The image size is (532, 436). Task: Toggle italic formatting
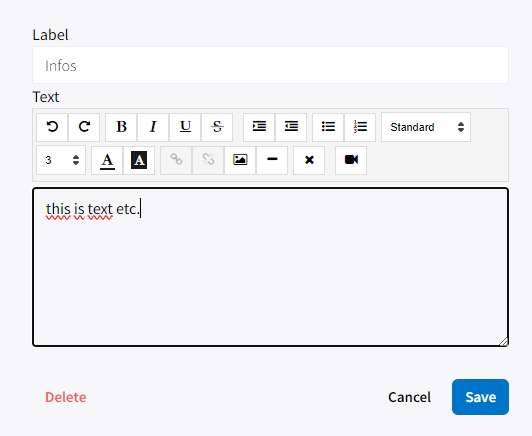click(153, 127)
